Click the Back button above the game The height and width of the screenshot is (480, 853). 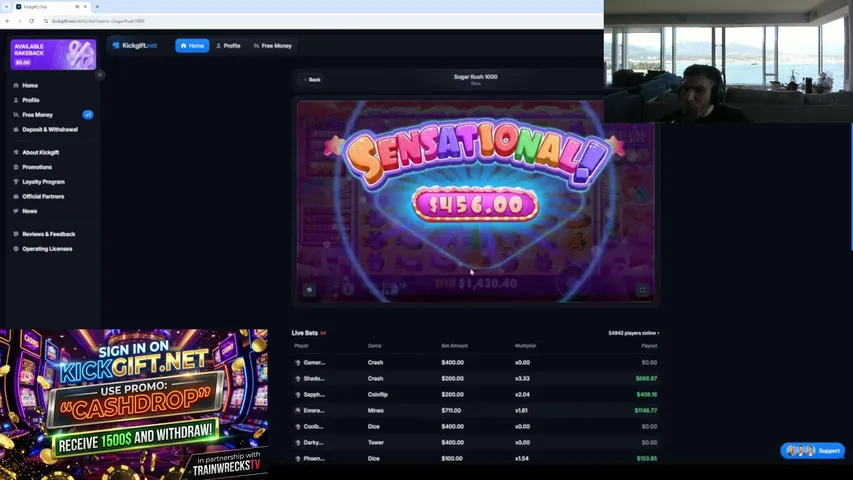tap(312, 79)
